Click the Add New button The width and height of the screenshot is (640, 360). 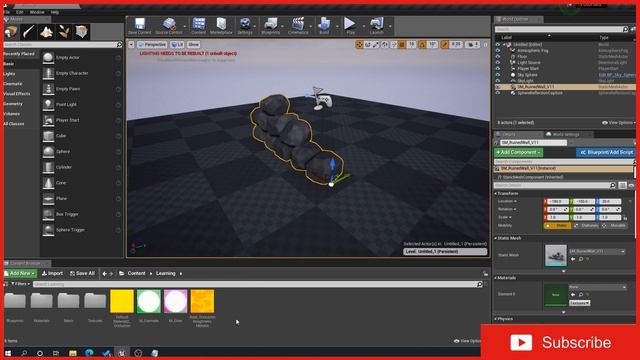click(20, 273)
